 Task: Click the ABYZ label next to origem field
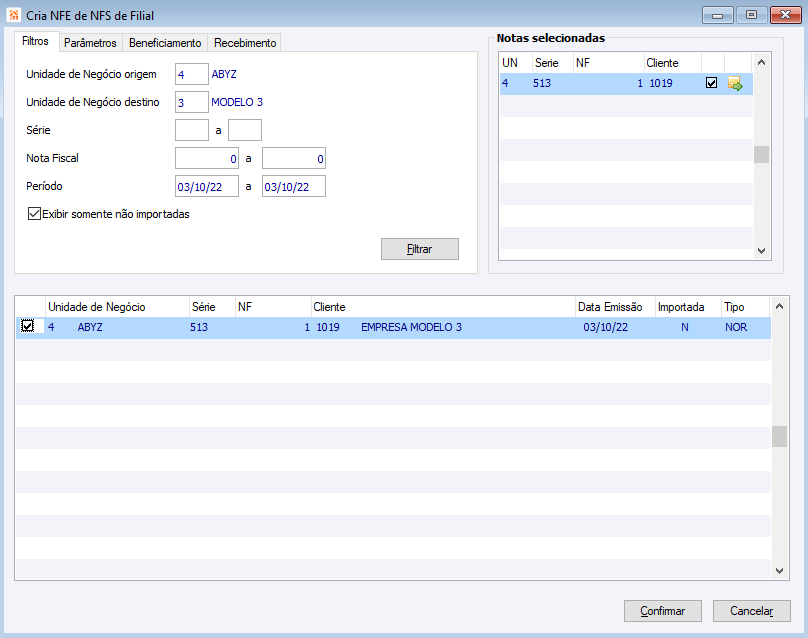tap(224, 74)
